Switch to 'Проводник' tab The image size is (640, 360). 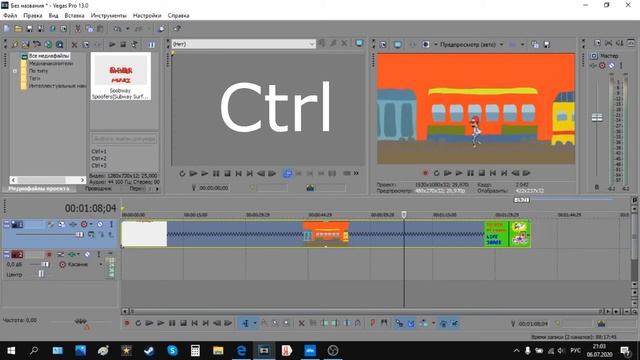tap(98, 189)
